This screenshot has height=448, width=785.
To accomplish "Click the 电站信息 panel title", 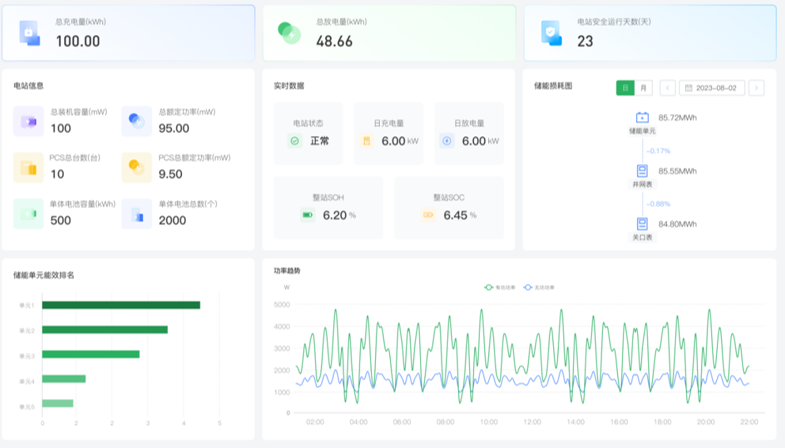I will point(29,86).
